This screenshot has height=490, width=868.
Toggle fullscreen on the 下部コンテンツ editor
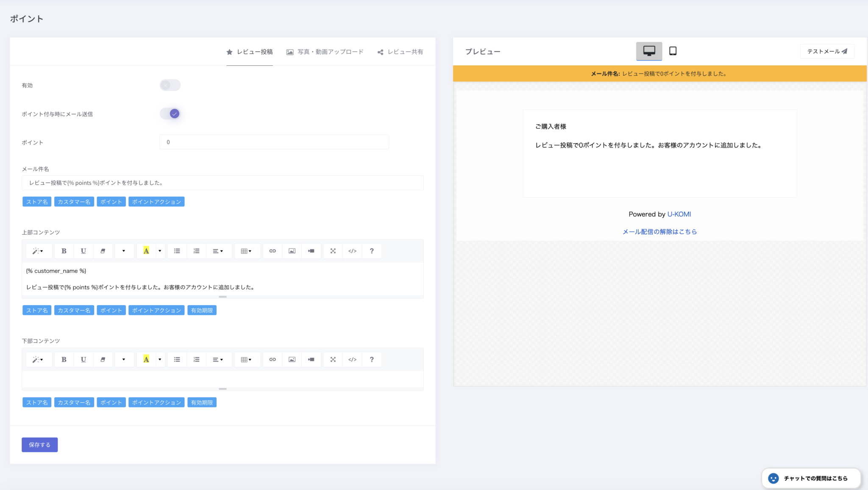pos(333,359)
